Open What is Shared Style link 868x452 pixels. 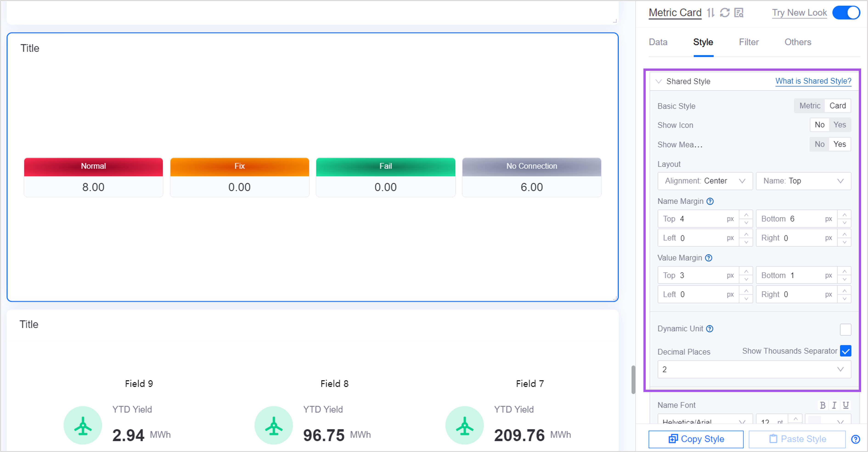[x=813, y=81]
